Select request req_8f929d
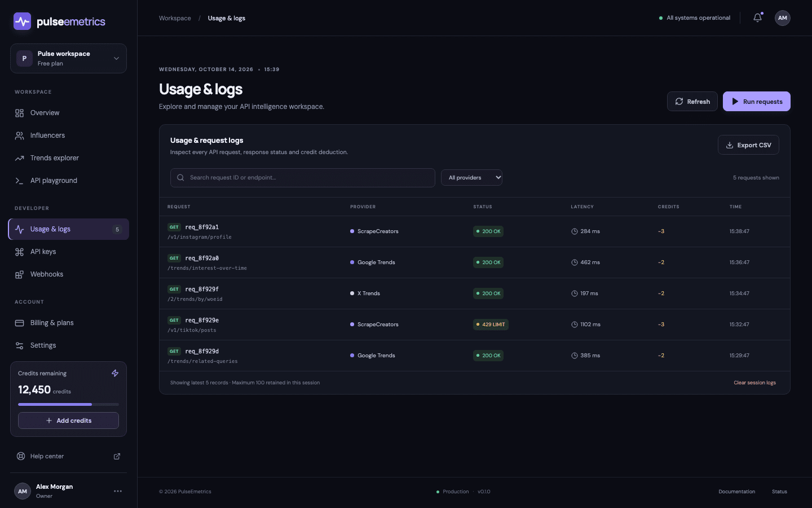 tap(202, 351)
